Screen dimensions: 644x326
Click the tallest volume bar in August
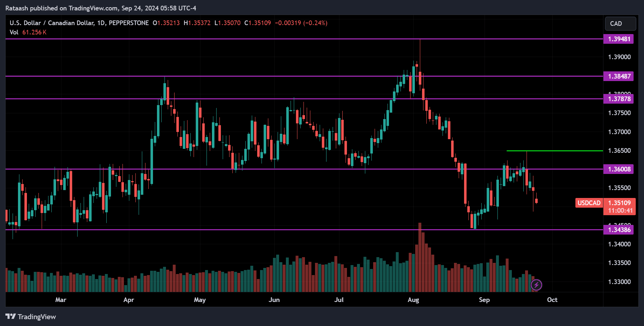420,257
